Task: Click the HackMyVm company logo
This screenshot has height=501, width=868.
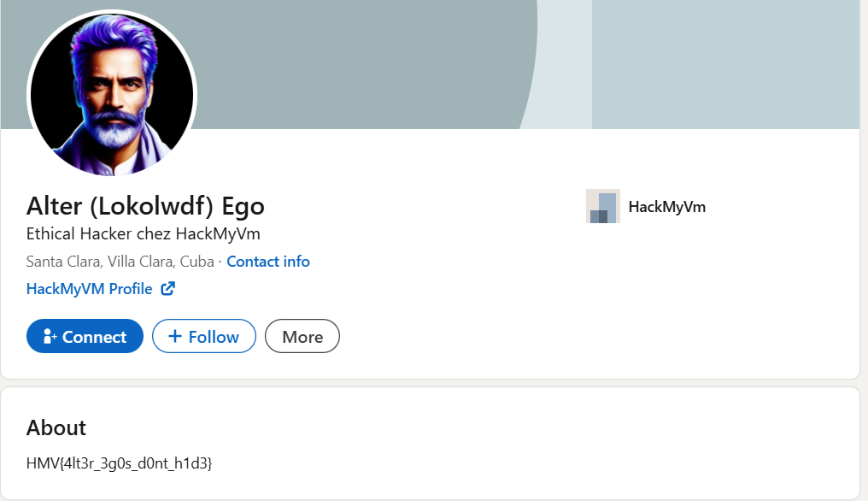Action: pyautogui.click(x=602, y=206)
